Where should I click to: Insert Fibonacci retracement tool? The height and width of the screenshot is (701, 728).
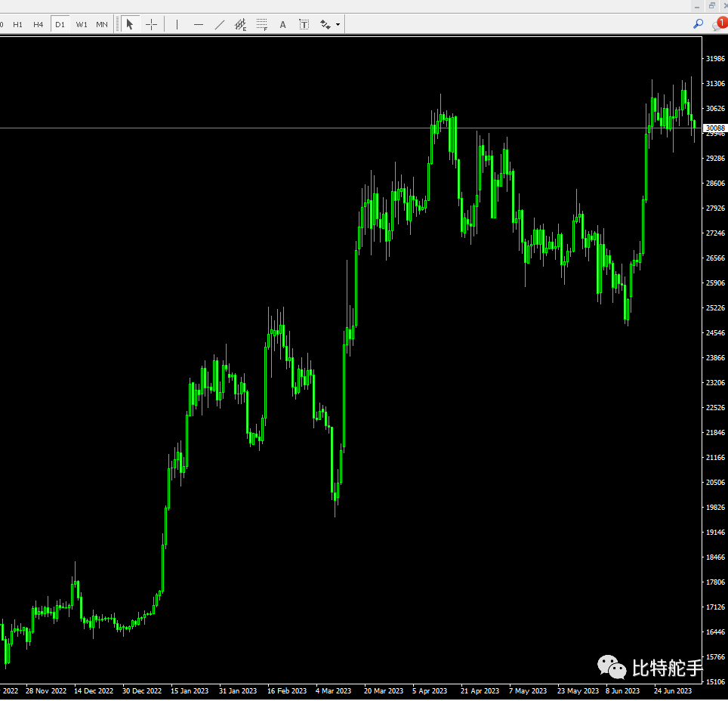[262, 24]
